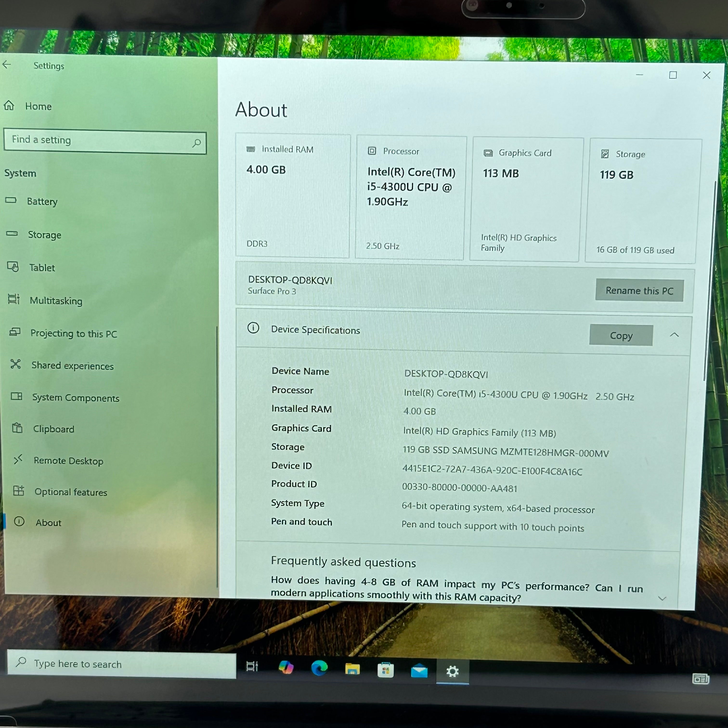Open File Explorer from the taskbar
This screenshot has width=728, height=728.
pos(352,669)
